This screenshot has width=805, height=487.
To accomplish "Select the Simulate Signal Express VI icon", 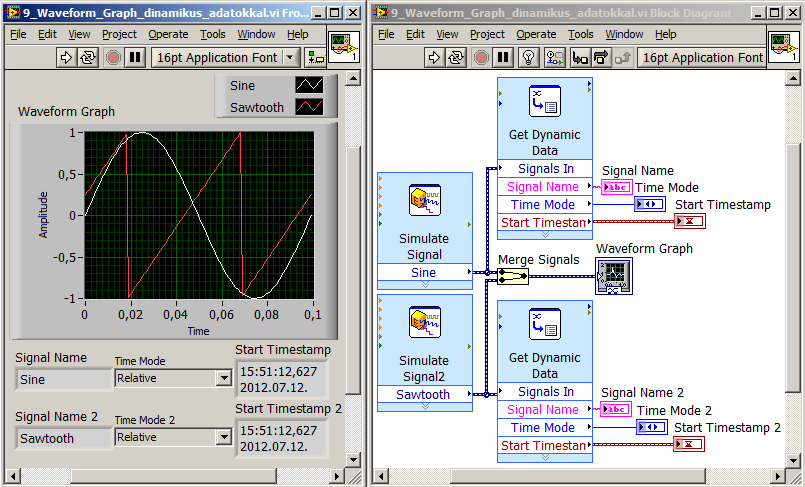I will 425,201.
